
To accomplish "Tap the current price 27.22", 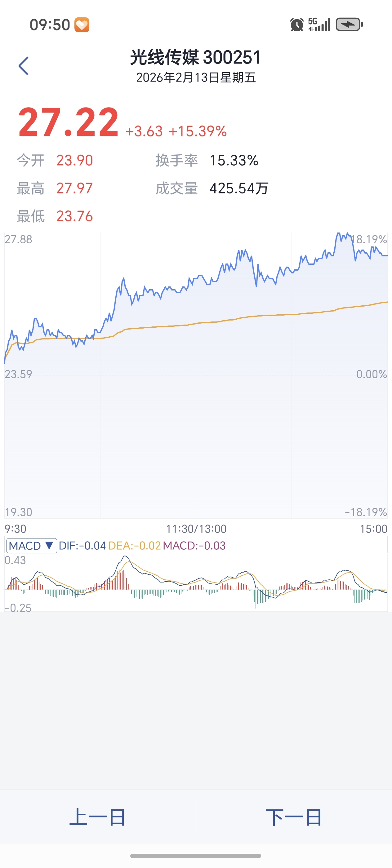I will click(69, 122).
